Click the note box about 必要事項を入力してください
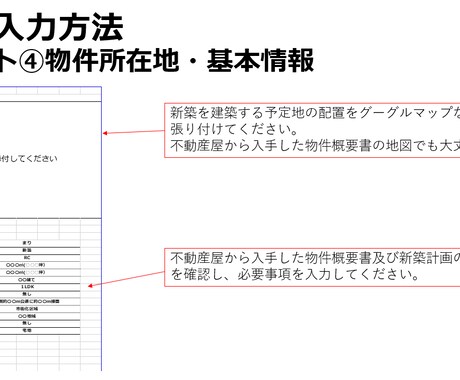 pyautogui.click(x=312, y=267)
